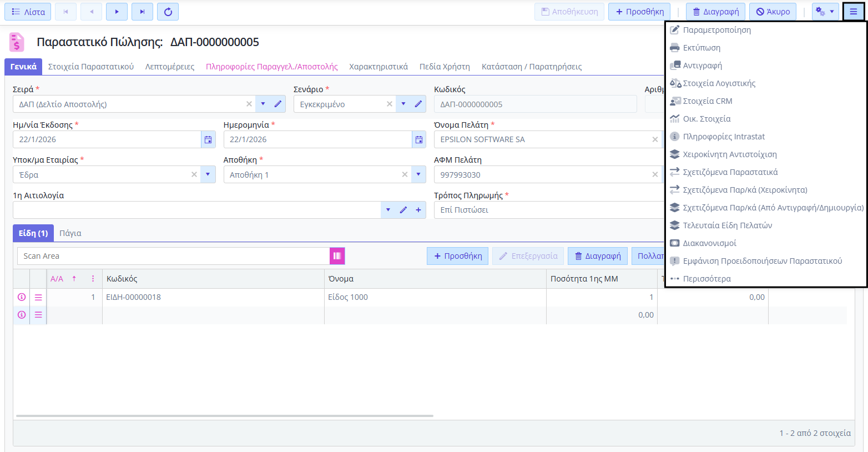Expand the Υποκ/μα Εταιρίας dropdown
The width and height of the screenshot is (868, 452).
click(208, 175)
